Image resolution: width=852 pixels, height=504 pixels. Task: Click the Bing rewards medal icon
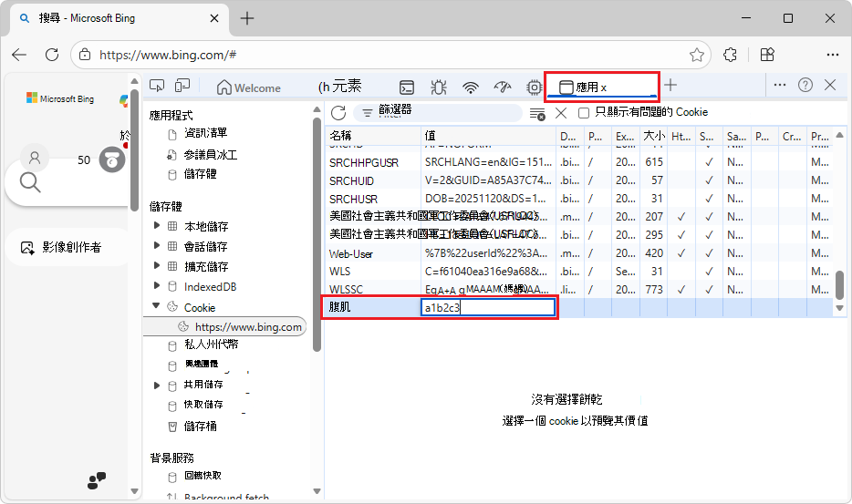coord(112,159)
